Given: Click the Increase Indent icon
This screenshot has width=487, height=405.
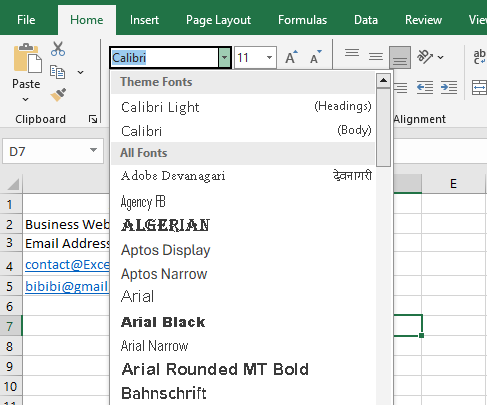Looking at the screenshot, I should [449, 88].
